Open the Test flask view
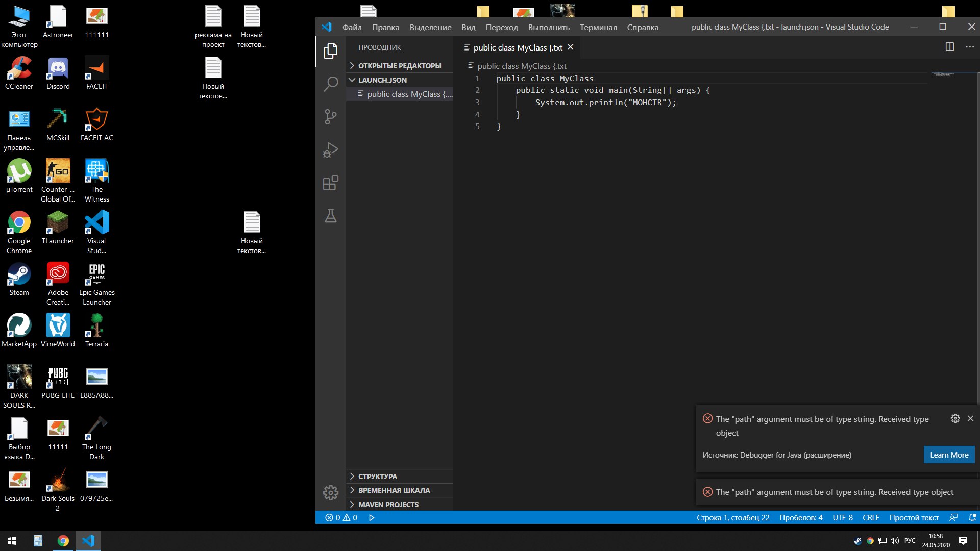This screenshot has height=551, width=980. point(331,216)
